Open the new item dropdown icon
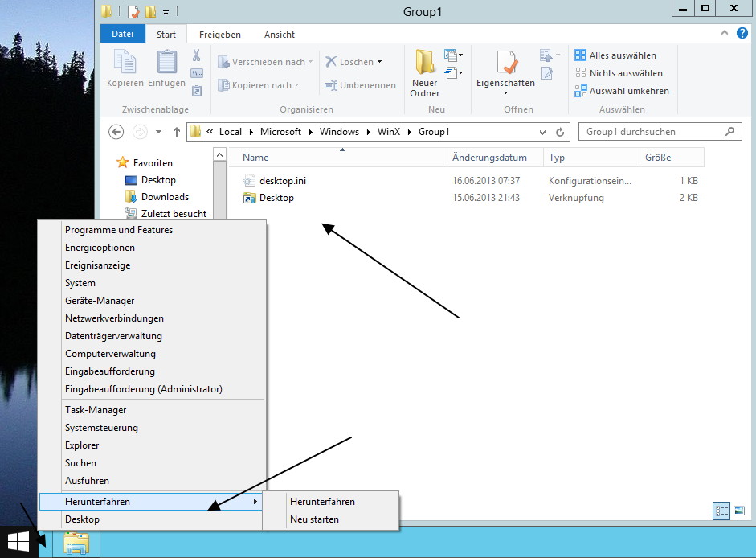 [453, 55]
